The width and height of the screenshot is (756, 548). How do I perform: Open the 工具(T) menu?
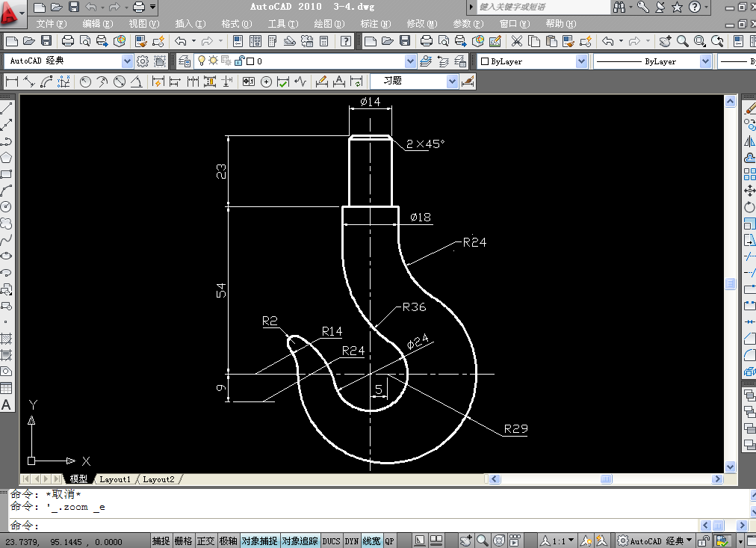pos(283,24)
